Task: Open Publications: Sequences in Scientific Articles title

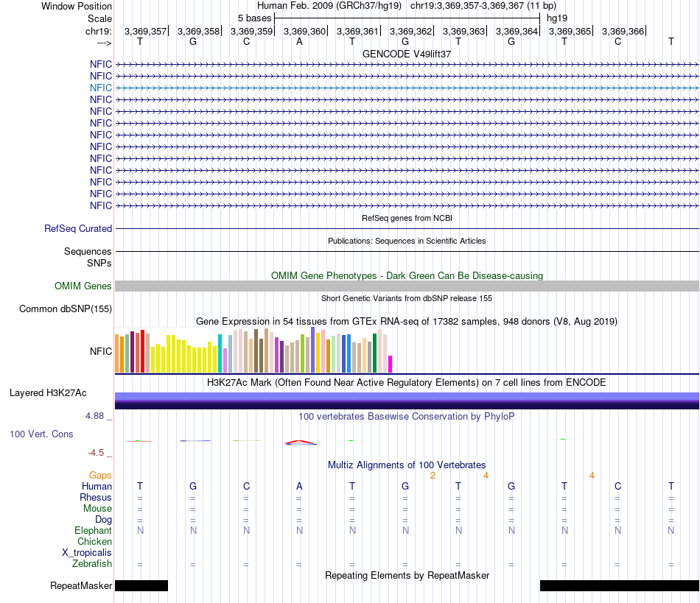Action: [407, 241]
